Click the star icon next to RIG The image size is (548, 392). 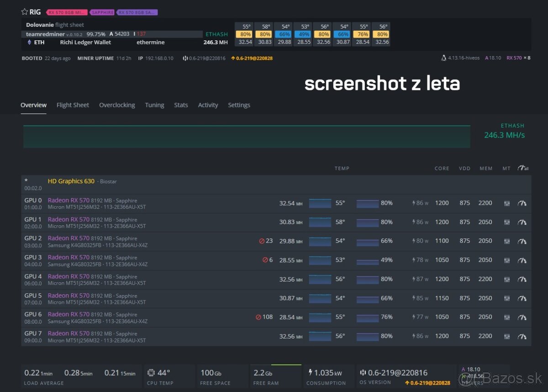[25, 12]
